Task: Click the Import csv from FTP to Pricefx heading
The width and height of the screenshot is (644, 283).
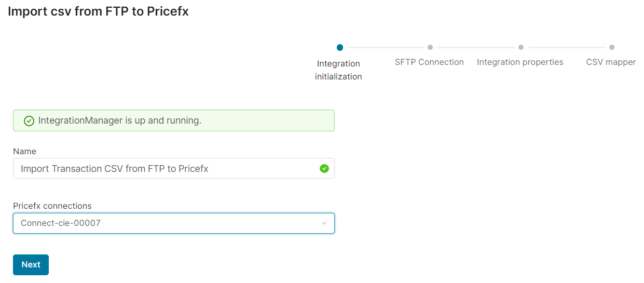Action: (98, 11)
